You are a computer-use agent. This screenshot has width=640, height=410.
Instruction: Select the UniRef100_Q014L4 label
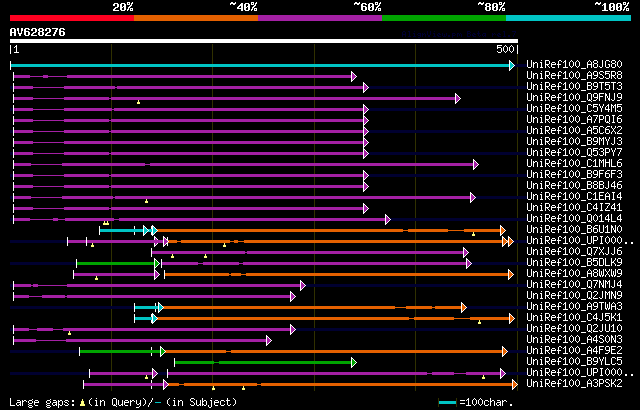tap(574, 219)
